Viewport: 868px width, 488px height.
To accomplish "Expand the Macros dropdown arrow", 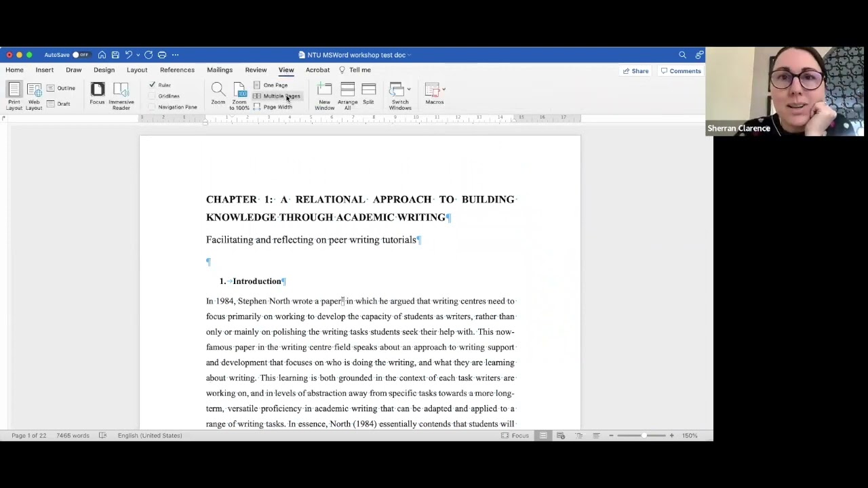I will point(443,89).
